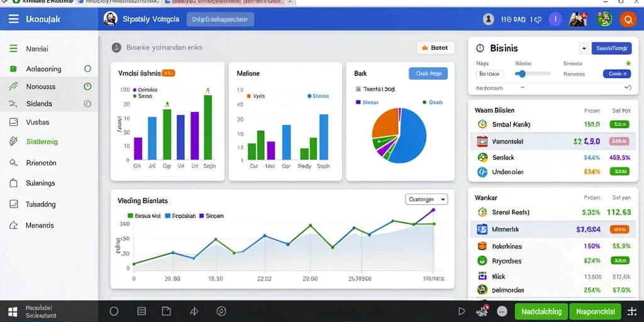The image size is (644, 322).
Task: Expand the Radorach chevron in Bisinis panel
Action: point(627,87)
